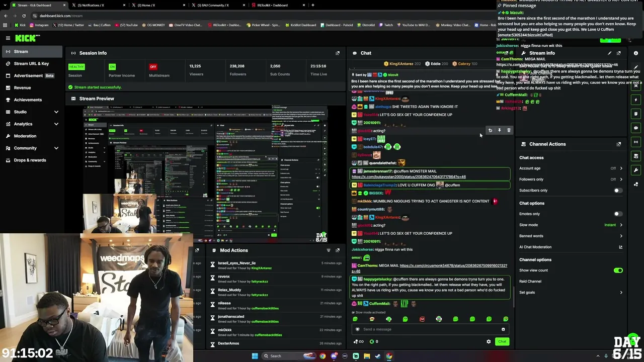Reply to the hovered chat message
Image resolution: width=644 pixels, height=362 pixels.
point(490,130)
